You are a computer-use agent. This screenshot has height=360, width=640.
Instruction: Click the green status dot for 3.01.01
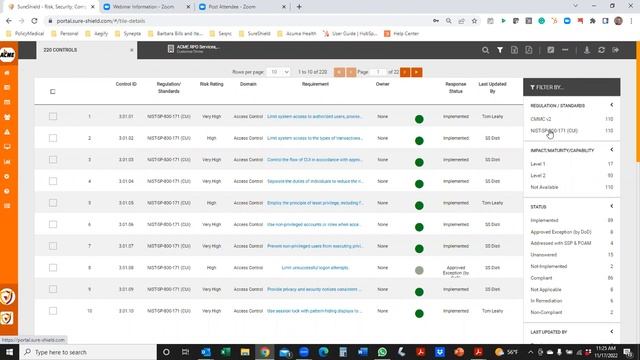pyautogui.click(x=419, y=119)
